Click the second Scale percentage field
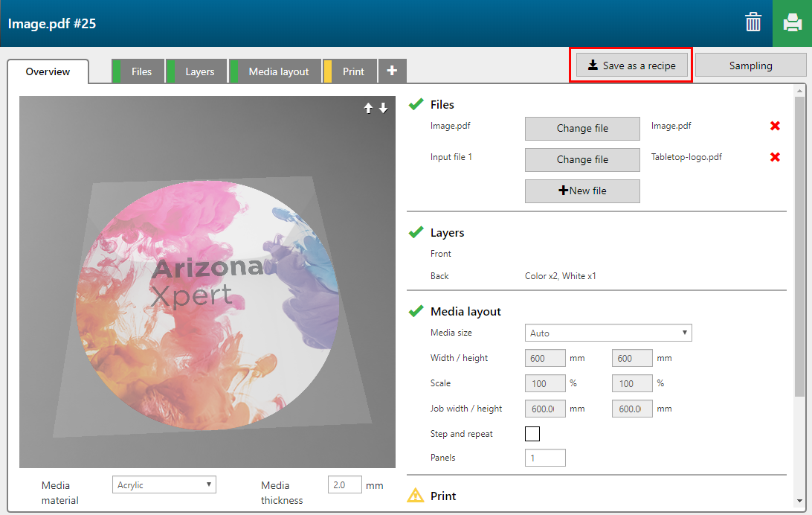 tap(632, 383)
